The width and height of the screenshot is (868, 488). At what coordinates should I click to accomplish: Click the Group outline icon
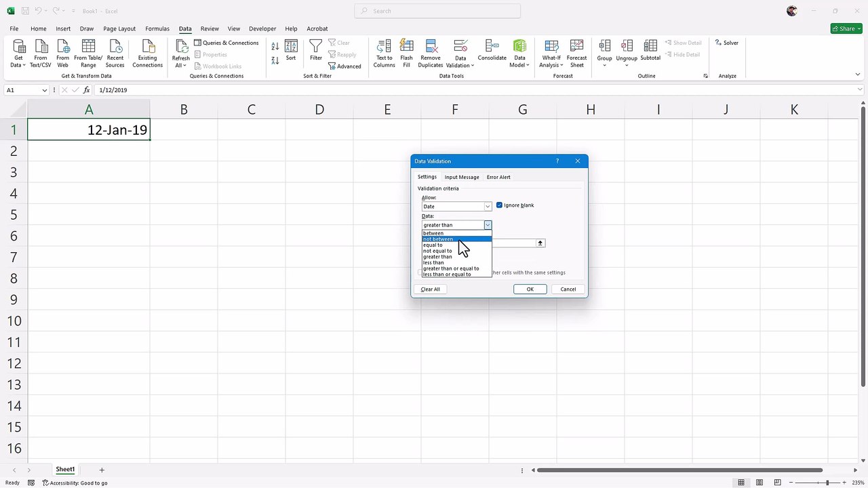pyautogui.click(x=604, y=47)
